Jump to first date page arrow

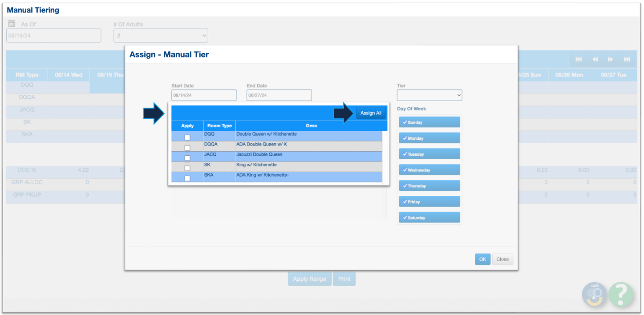579,60
